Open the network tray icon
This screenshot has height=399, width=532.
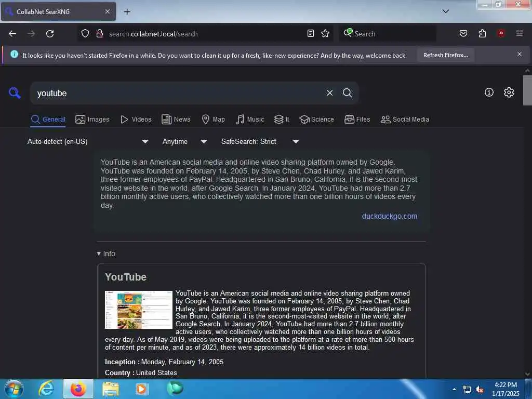(467, 390)
